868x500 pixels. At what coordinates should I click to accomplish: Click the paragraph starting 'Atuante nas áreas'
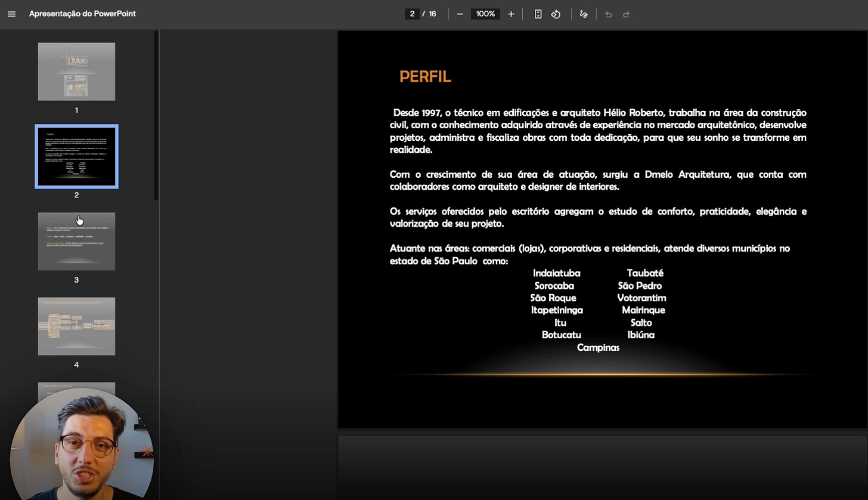[590, 255]
